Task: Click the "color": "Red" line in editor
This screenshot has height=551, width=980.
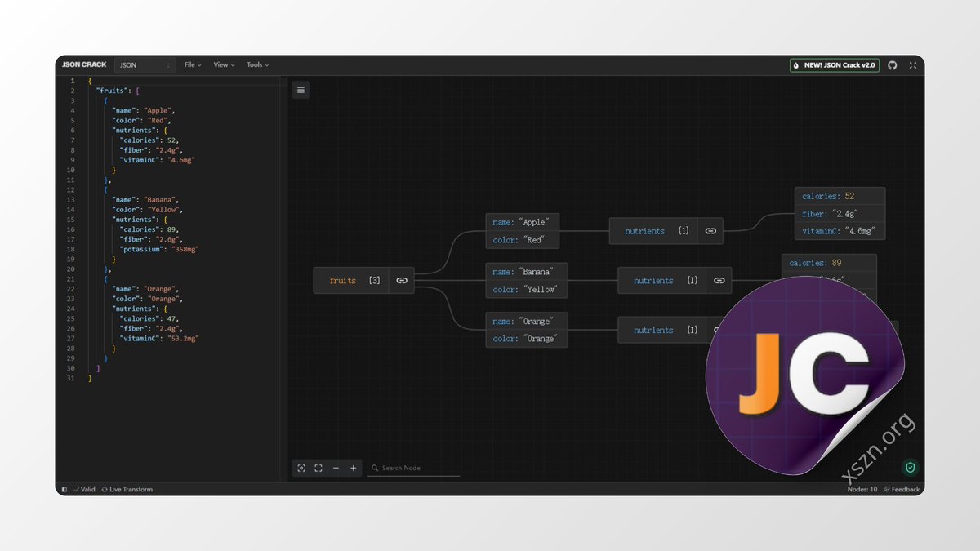Action: (x=140, y=121)
